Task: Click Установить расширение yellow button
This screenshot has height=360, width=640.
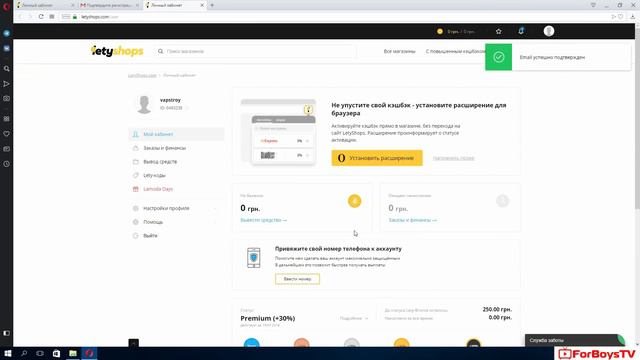Action: [377, 158]
